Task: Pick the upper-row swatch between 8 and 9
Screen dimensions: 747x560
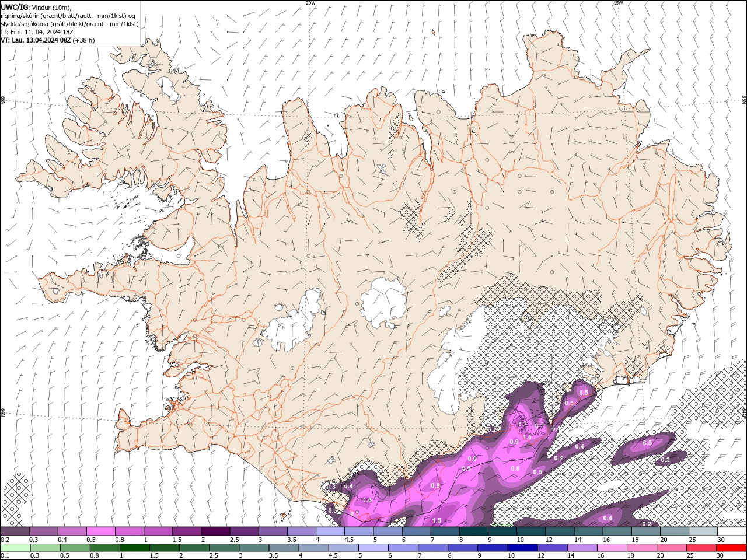Action: 474,531
